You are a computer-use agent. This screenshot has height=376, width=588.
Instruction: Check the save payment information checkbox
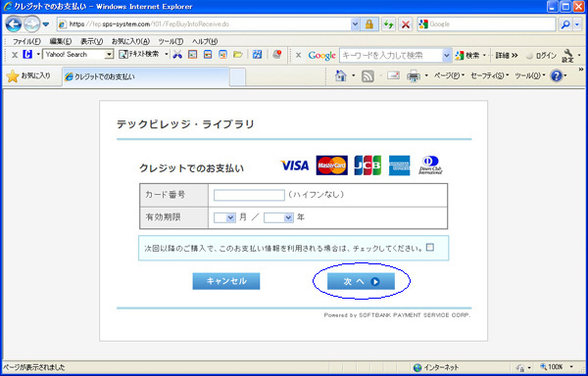[x=430, y=247]
